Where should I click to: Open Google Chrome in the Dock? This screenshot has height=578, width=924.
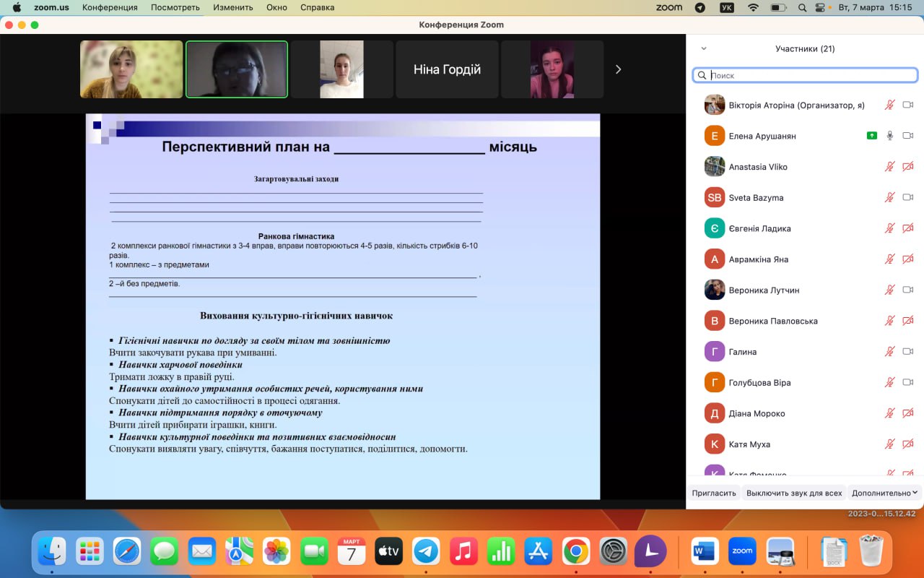click(x=576, y=551)
